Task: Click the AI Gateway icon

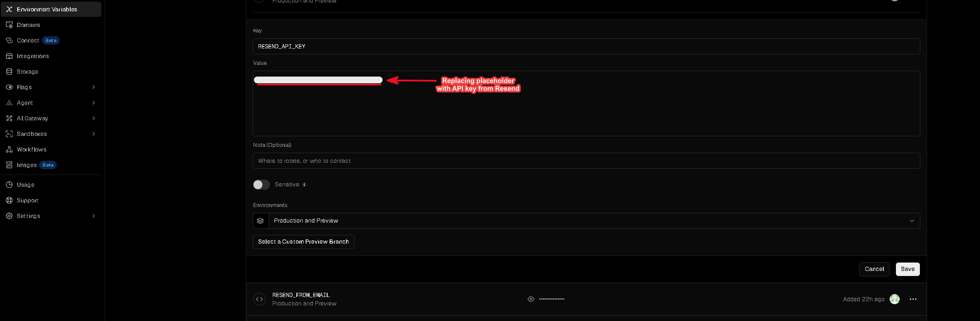Action: coord(9,118)
